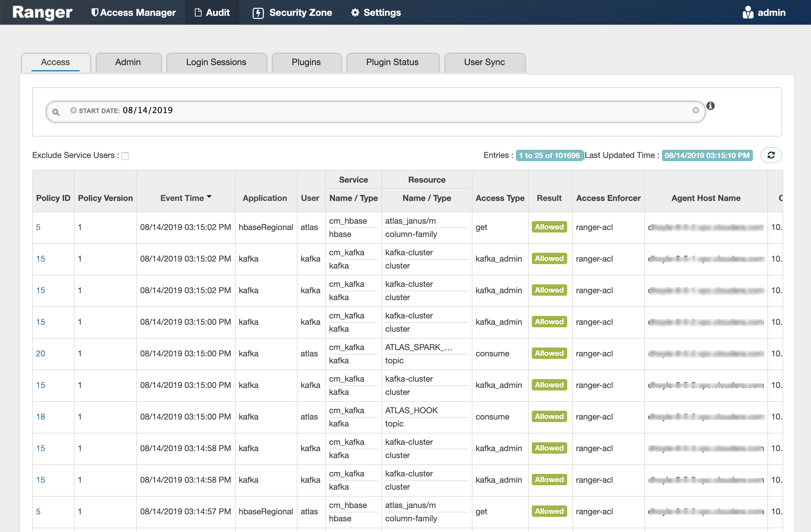Refresh the audit entries list
The image size is (811, 532).
(x=771, y=155)
